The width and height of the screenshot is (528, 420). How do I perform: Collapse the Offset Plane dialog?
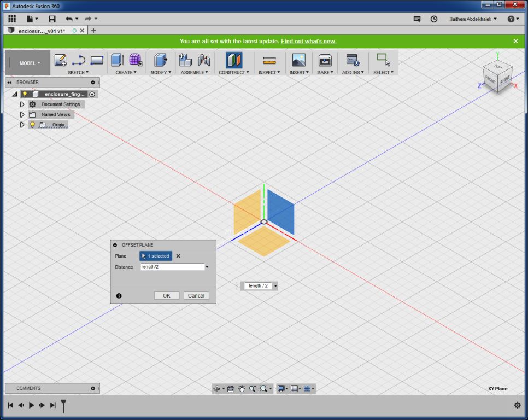click(115, 245)
